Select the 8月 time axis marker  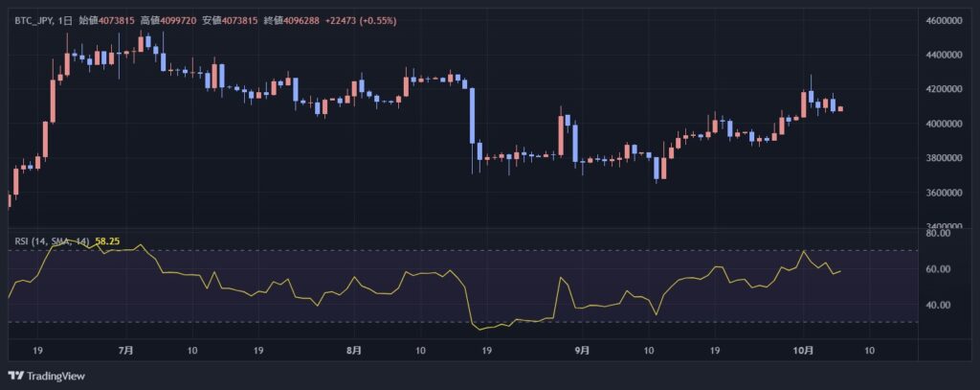pos(354,351)
